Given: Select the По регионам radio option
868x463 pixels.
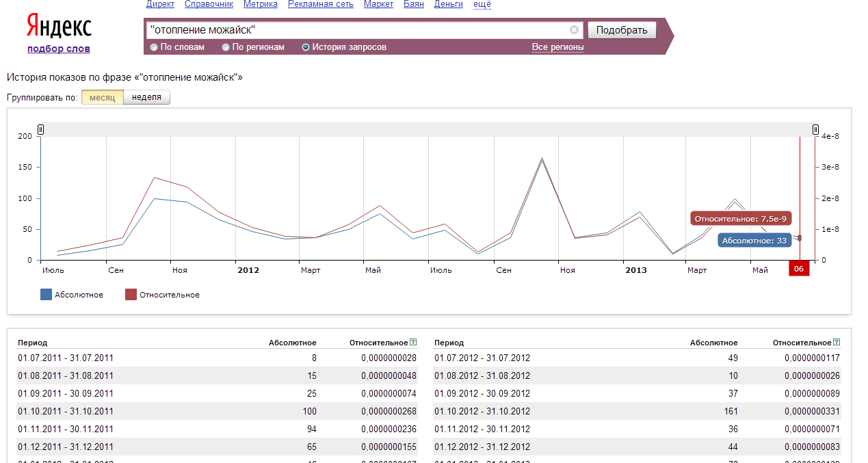Looking at the screenshot, I should pos(226,47).
